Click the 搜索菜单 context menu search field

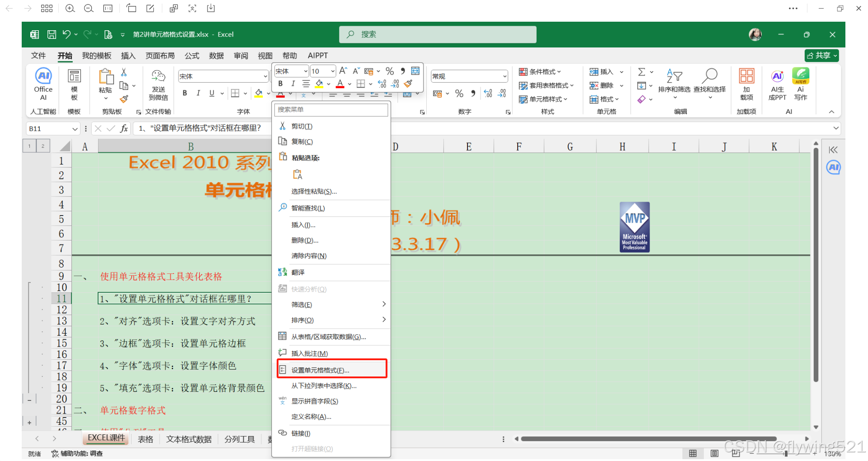coord(331,109)
